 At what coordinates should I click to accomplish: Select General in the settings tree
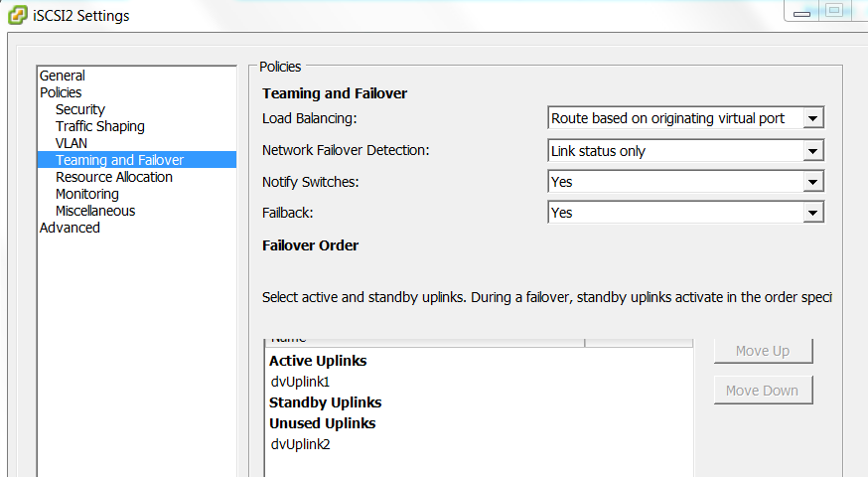[63, 76]
